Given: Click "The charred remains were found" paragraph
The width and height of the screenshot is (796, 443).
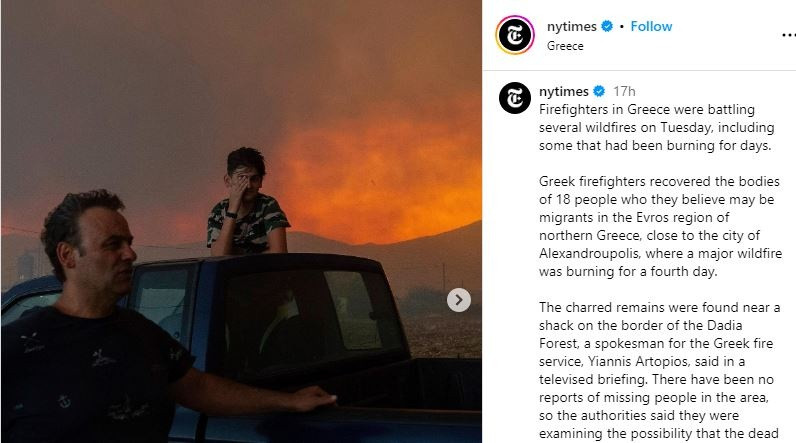Looking at the screenshot, I should [659, 370].
